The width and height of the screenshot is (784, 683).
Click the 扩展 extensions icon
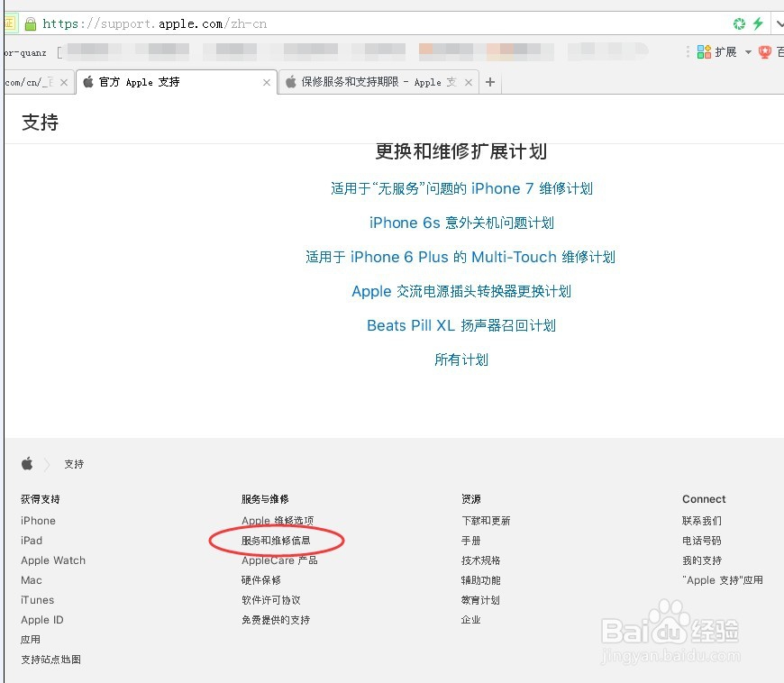(x=704, y=51)
